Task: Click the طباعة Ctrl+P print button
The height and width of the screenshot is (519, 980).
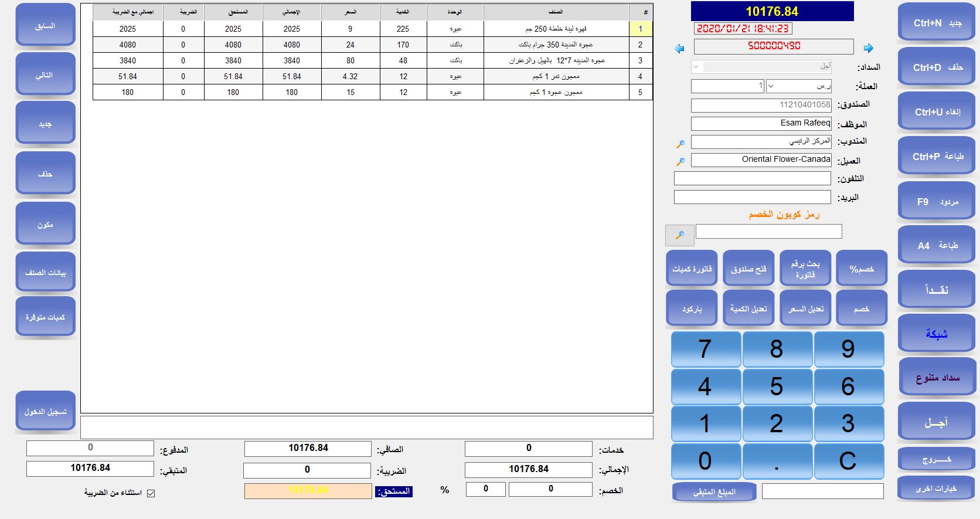Action: click(937, 157)
